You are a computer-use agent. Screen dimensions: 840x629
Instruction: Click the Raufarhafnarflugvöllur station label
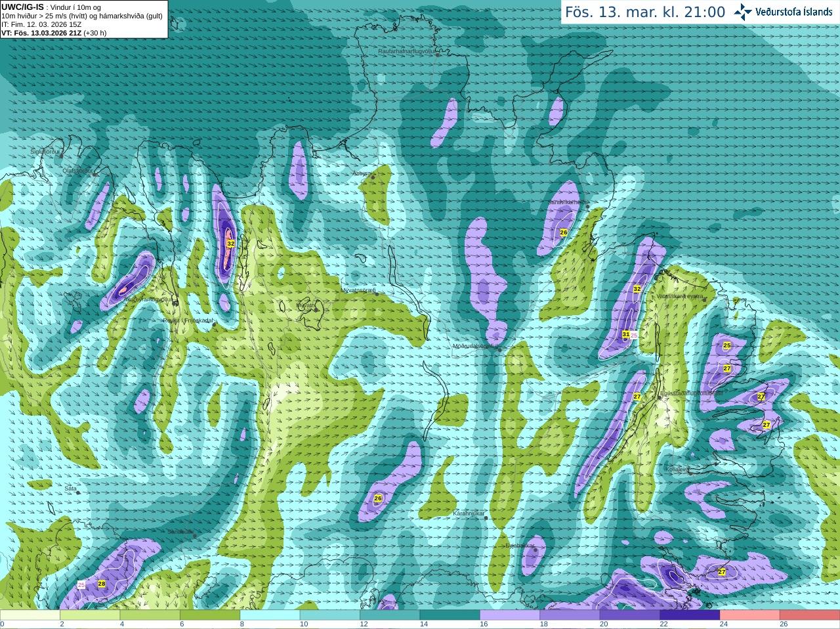(x=407, y=51)
